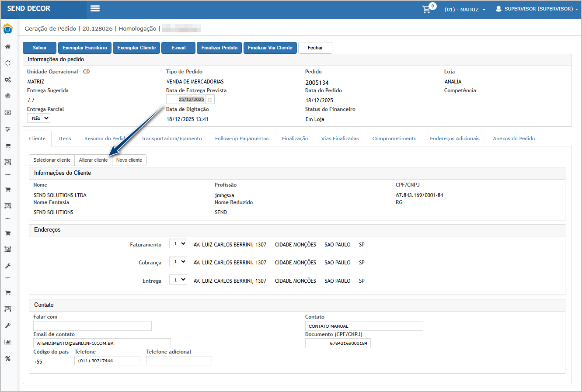Viewport: 582px width, 392px height.
Task: Toggle the hamburger menu button
Action: (95, 8)
